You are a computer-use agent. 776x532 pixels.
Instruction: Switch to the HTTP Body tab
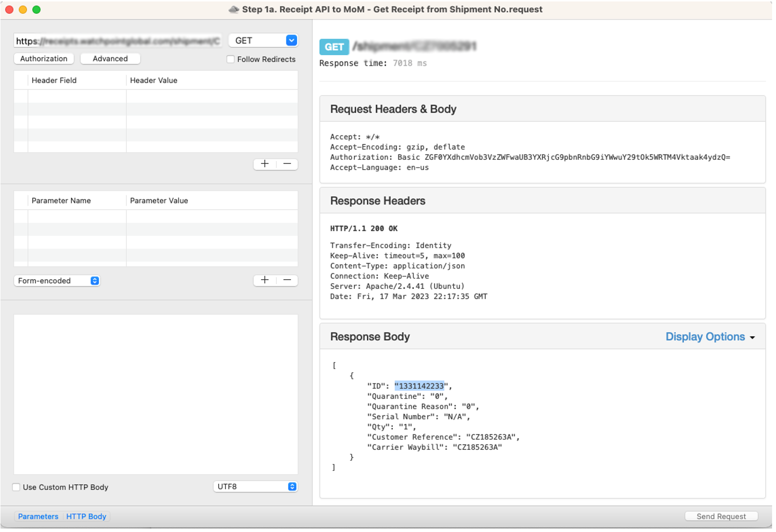pyautogui.click(x=86, y=517)
